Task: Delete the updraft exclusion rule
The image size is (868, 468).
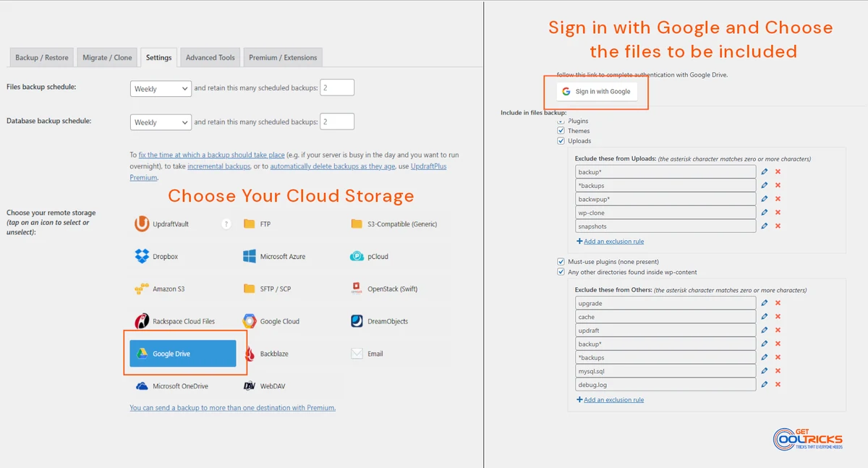Action: (778, 331)
